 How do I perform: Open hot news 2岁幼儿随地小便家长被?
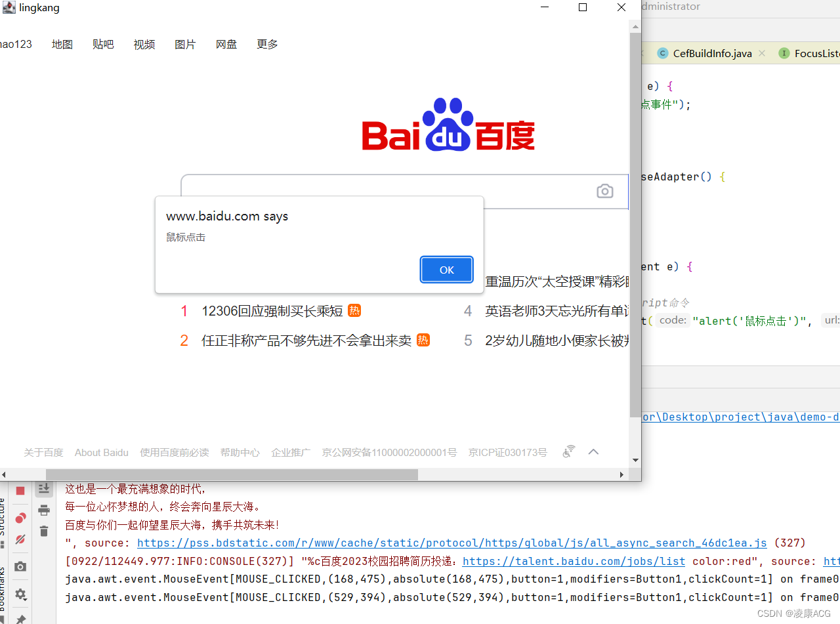point(557,341)
